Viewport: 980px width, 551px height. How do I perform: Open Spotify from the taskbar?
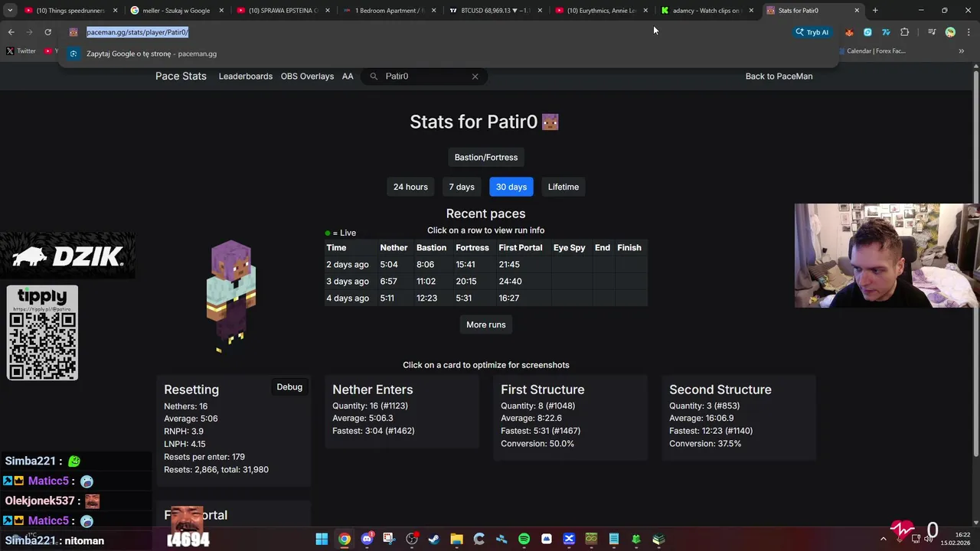click(524, 540)
